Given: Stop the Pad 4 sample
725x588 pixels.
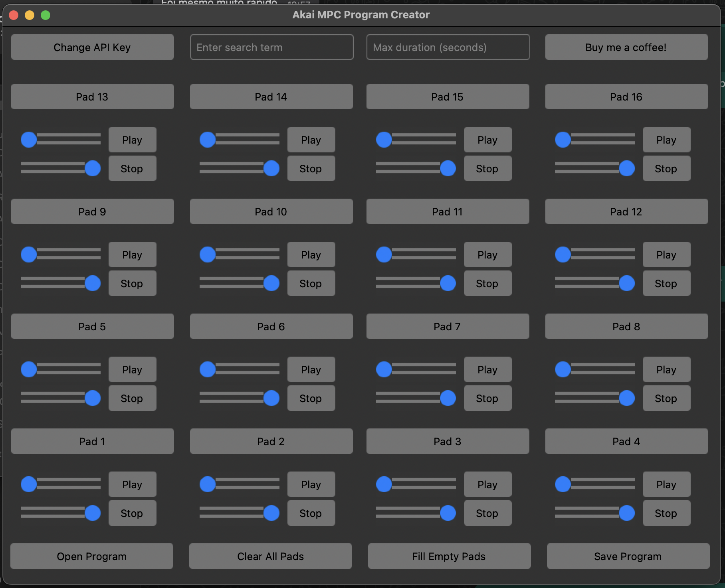Looking at the screenshot, I should point(666,513).
